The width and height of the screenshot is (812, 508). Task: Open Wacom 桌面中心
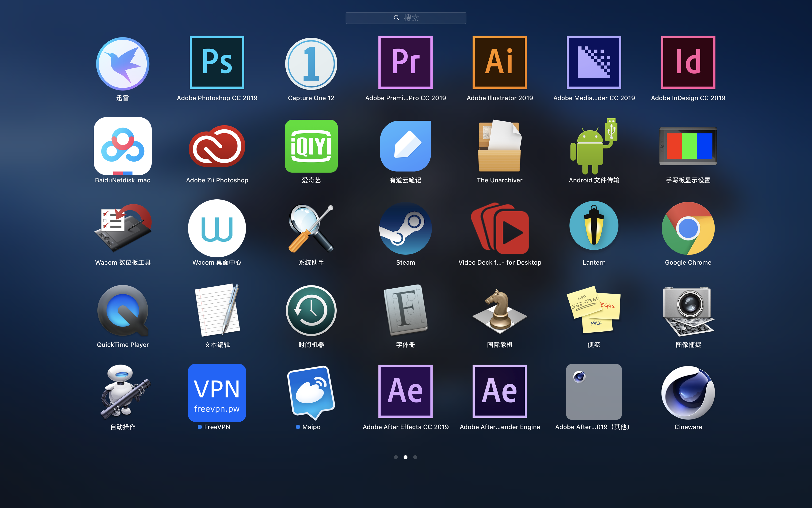[x=217, y=228]
